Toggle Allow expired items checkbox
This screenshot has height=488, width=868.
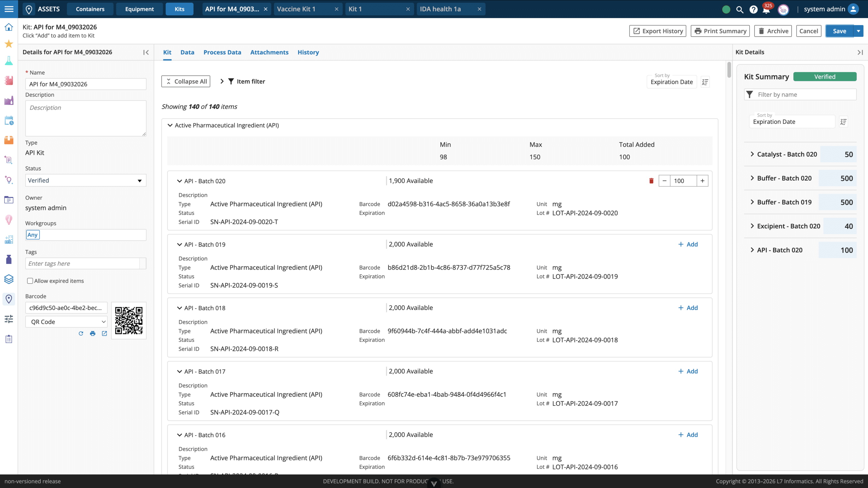pyautogui.click(x=30, y=281)
